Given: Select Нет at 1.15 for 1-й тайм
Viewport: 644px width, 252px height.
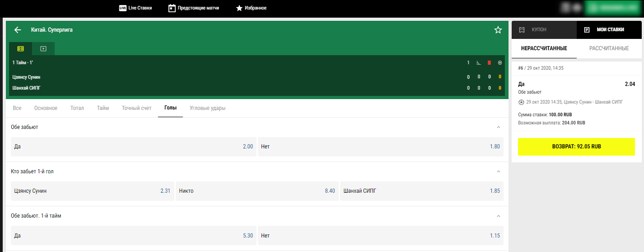Looking at the screenshot, I should click(380, 236).
